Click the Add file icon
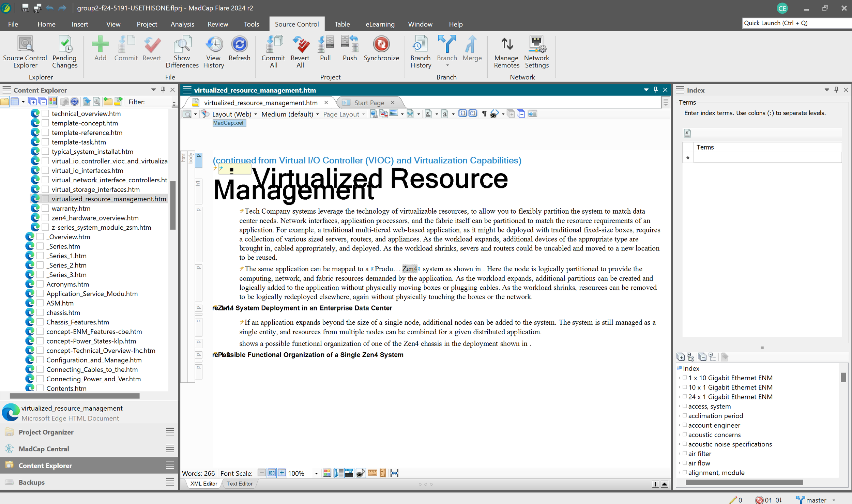Viewport: 852px width, 504px height. pos(100,48)
